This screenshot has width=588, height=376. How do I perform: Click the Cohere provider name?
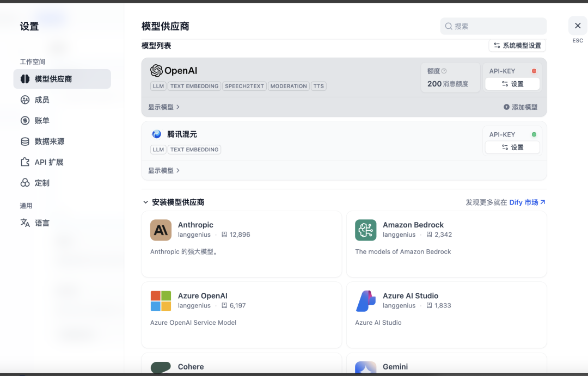[191, 367]
